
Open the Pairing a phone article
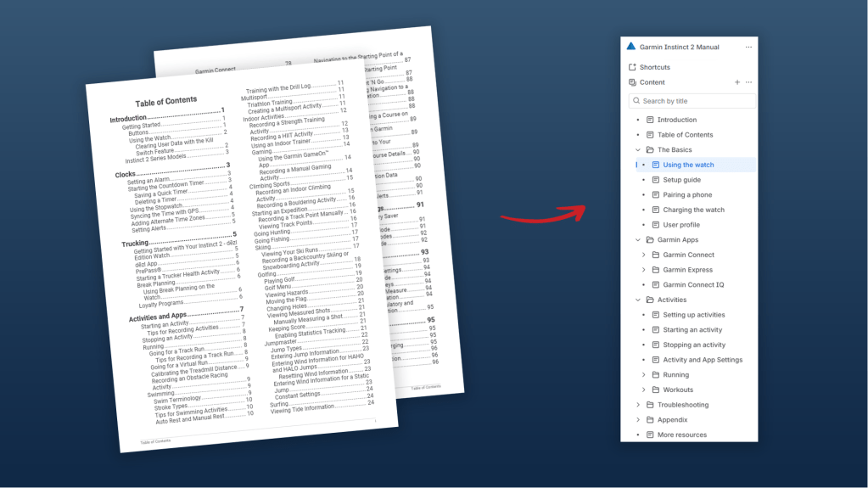pyautogui.click(x=687, y=195)
